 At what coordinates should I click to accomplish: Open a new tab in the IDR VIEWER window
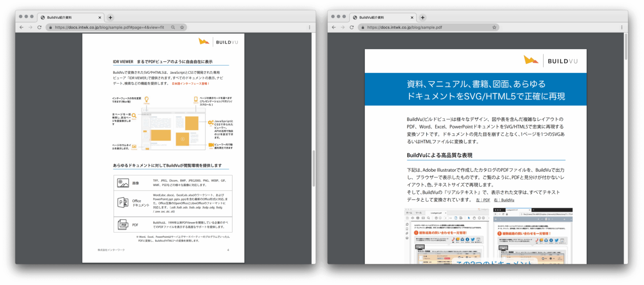pos(110,17)
